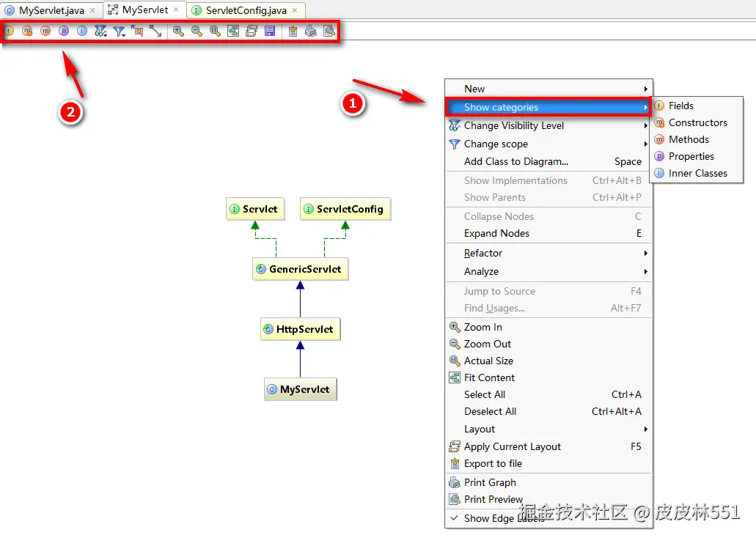
Task: Close the ServletConfig.java tab
Action: (x=295, y=10)
